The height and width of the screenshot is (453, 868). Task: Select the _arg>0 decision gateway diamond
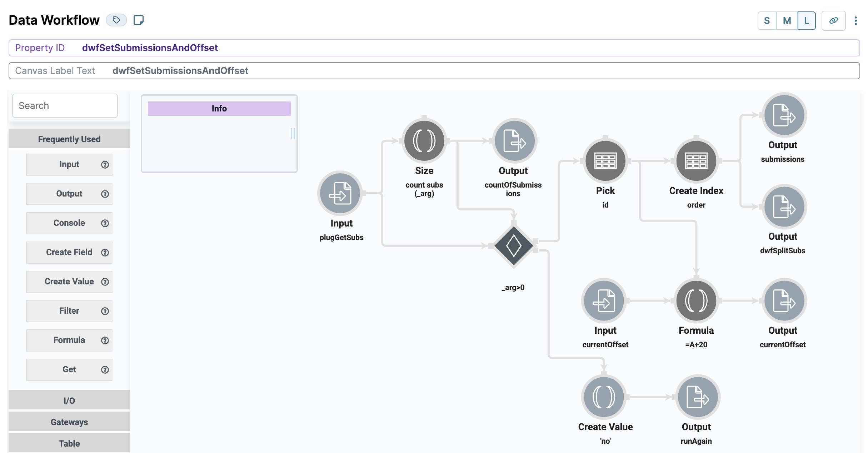point(513,246)
